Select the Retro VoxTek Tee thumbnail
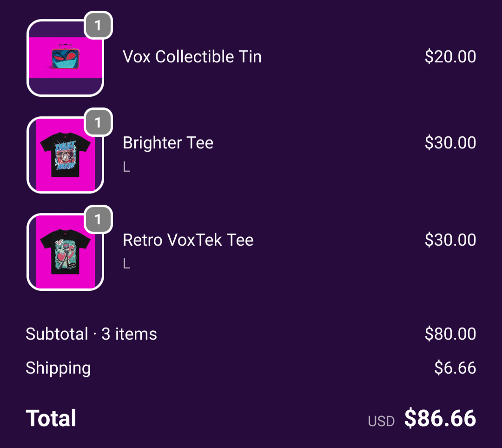The height and width of the screenshot is (448, 502). 65,252
